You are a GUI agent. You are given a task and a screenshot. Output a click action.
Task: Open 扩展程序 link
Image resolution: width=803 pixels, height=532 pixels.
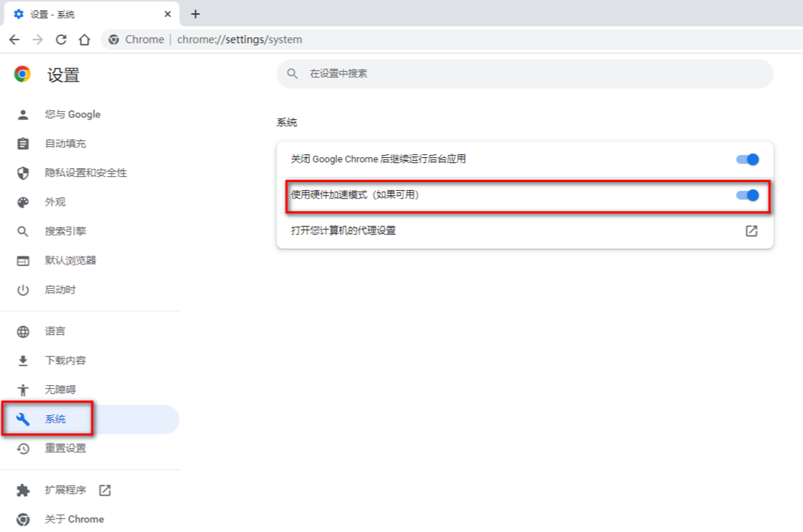coord(65,490)
